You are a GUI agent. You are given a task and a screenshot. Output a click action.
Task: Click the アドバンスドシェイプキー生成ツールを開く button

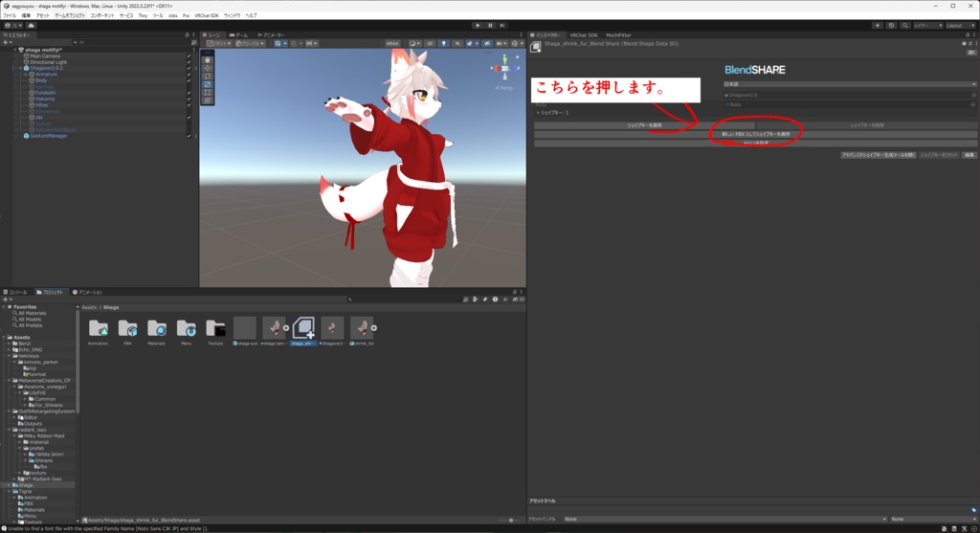click(x=879, y=155)
